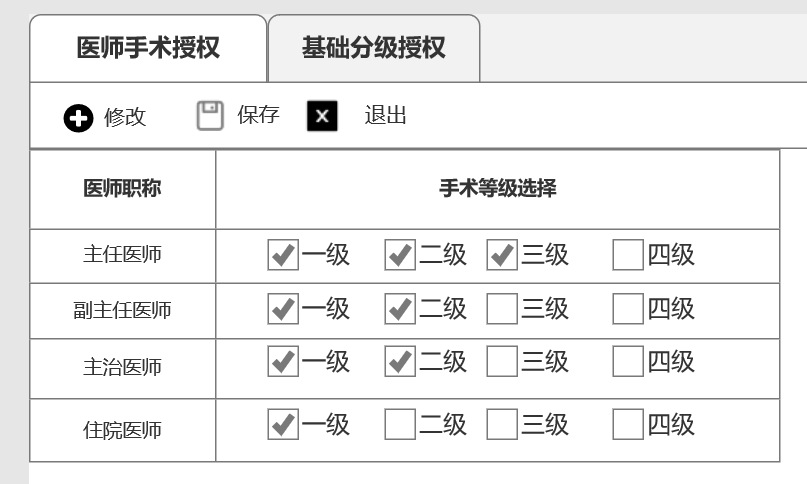Click the 退出 text button

386,115
